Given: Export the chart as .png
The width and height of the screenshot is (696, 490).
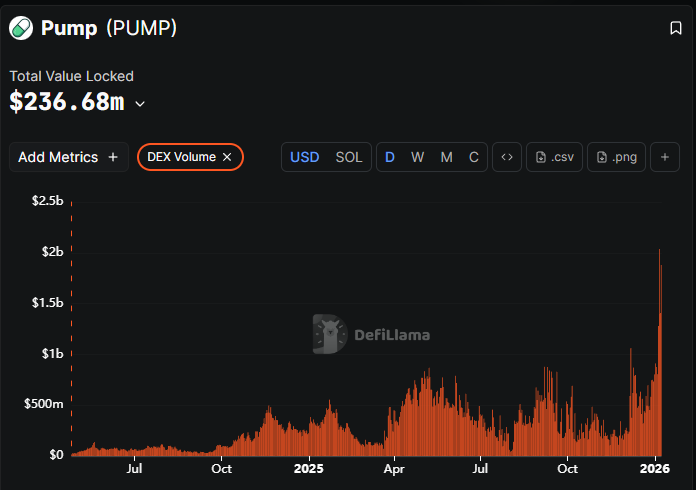Looking at the screenshot, I should click(616, 157).
